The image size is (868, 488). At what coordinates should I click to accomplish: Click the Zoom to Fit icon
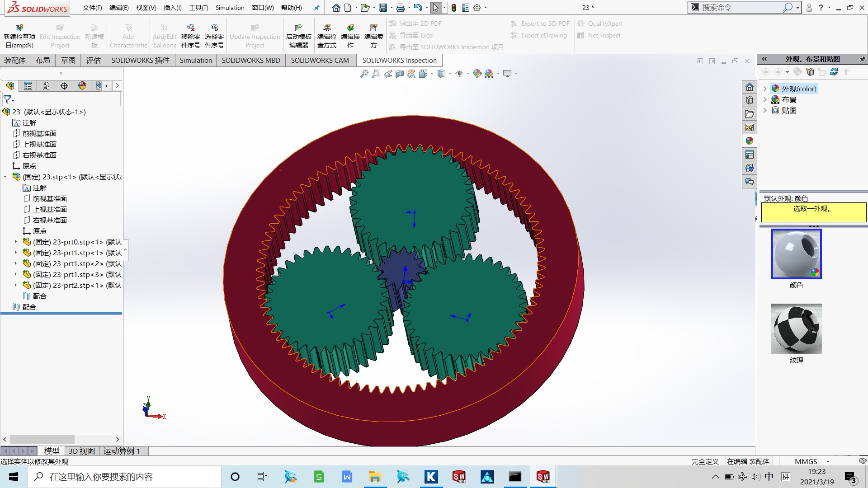364,74
